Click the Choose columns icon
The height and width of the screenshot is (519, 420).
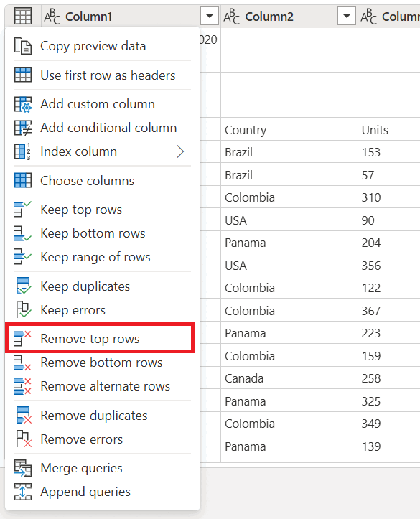(x=23, y=180)
